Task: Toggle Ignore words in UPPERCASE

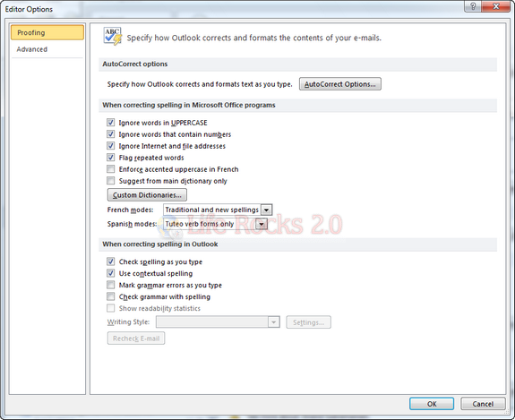Action: coord(111,123)
